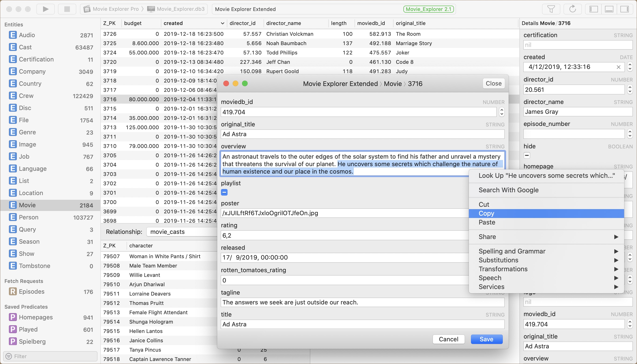Viewport: 637px width, 364px height.
Task: Click the Close button in dialog header
Action: click(493, 83)
